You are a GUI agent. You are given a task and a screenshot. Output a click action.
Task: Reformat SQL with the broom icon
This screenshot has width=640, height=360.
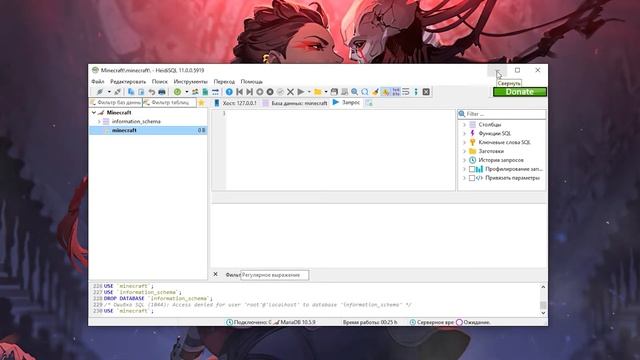click(x=375, y=92)
